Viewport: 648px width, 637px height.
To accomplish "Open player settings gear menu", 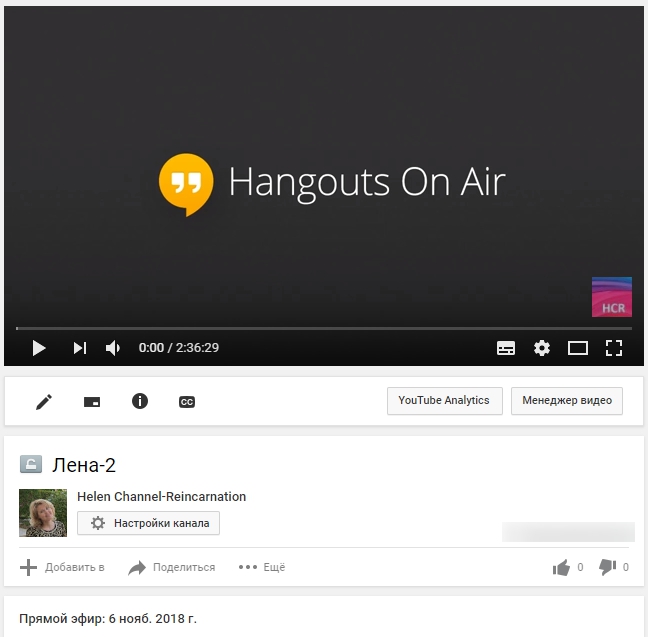I will [x=542, y=348].
